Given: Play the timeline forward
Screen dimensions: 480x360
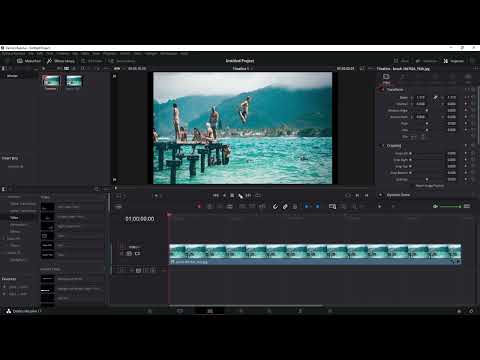Looking at the screenshot, I should [240, 196].
